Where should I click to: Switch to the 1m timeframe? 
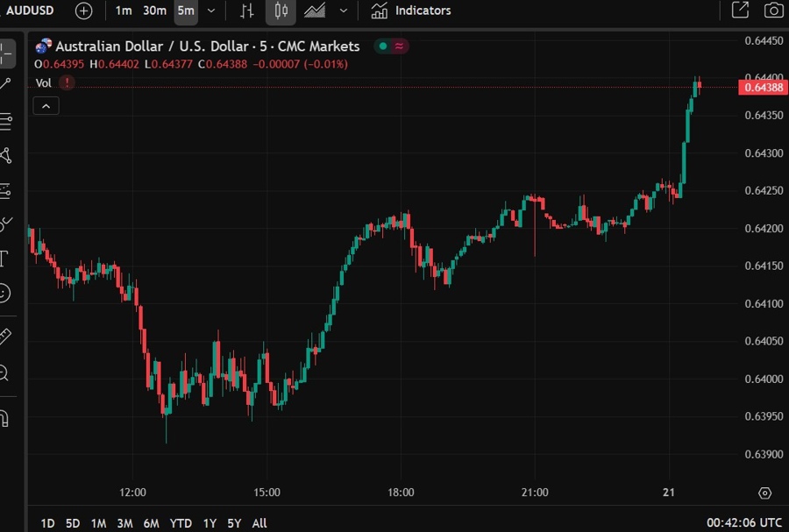pyautogui.click(x=124, y=11)
